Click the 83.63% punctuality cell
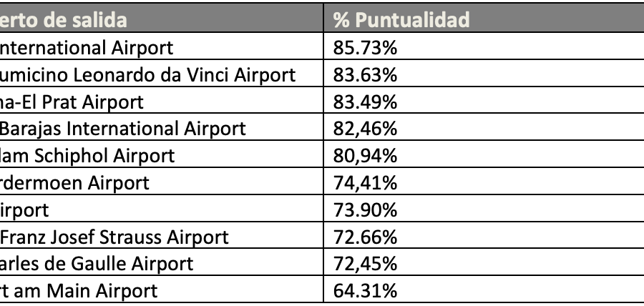 tap(484, 73)
